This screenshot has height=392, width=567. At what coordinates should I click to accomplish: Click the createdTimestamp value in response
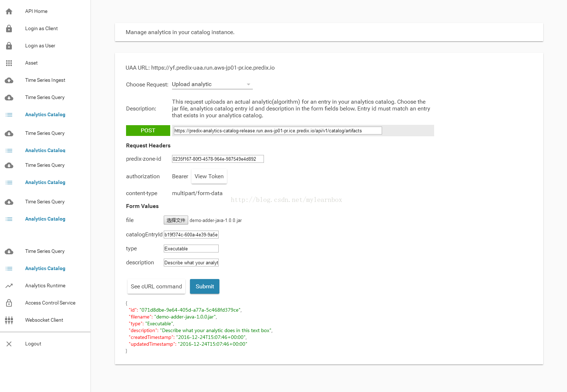click(211, 337)
